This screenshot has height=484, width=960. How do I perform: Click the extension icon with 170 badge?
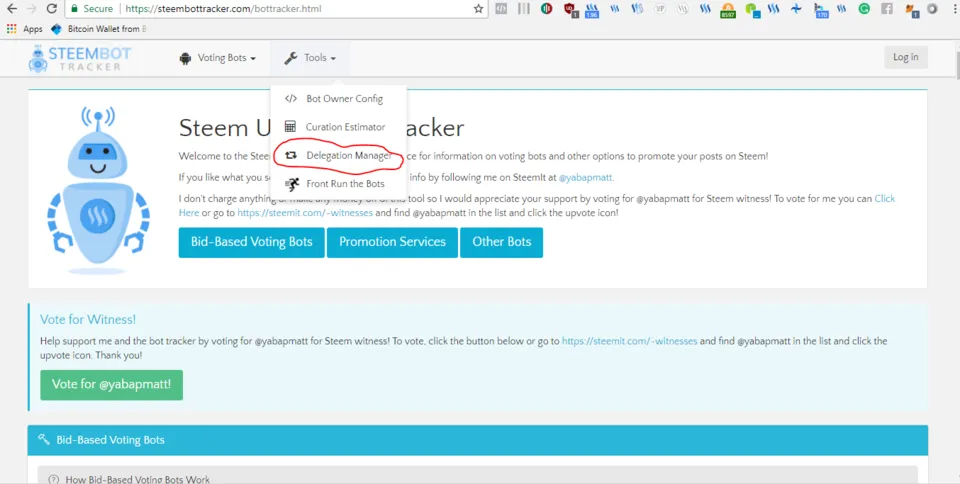click(820, 10)
